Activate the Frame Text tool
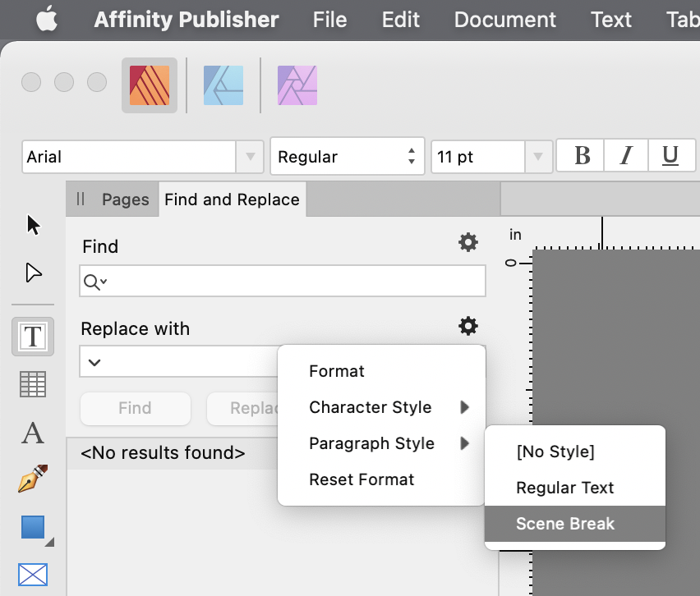 pos(33,337)
